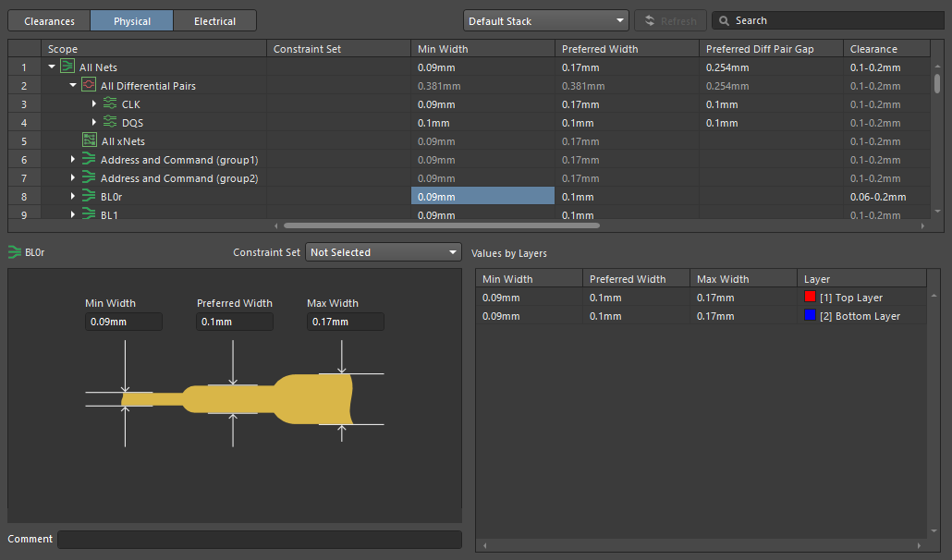This screenshot has width=952, height=560.
Task: Click the DQS differential pair icon
Action: pos(110,123)
